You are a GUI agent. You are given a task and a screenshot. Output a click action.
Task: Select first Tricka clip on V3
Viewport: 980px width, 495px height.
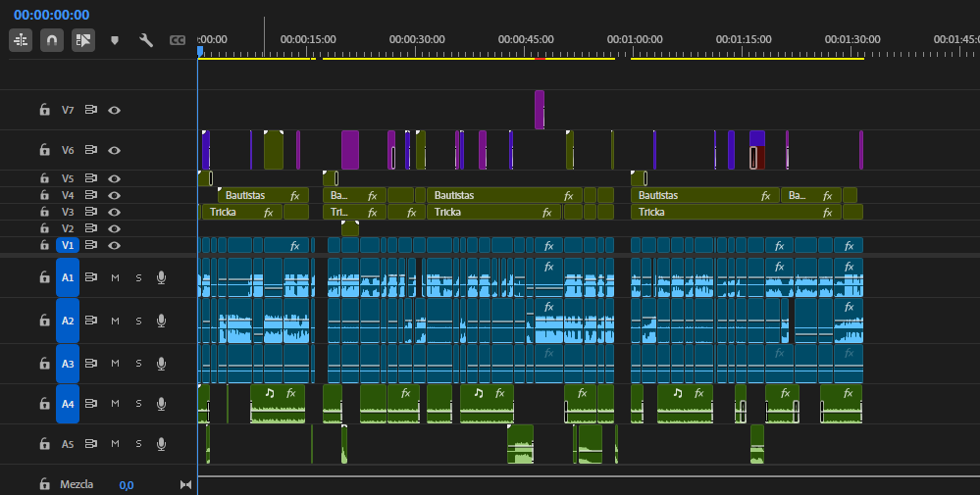coord(242,213)
